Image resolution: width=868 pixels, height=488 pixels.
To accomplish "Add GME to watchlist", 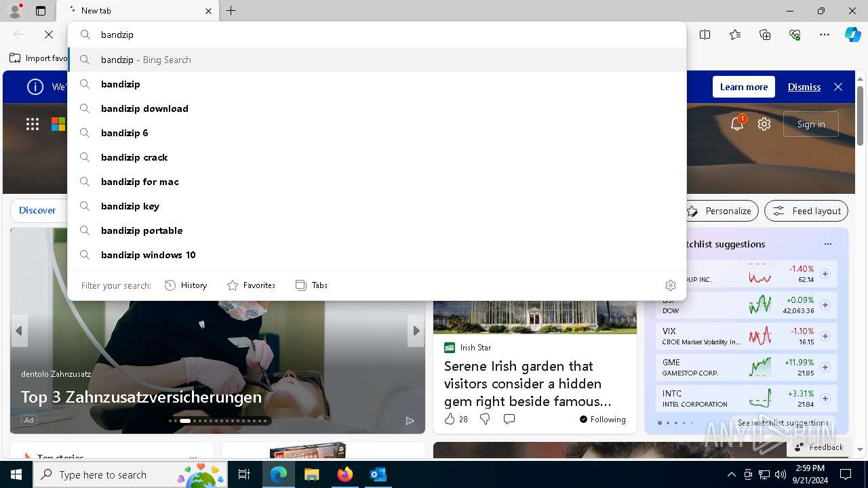I will (825, 367).
